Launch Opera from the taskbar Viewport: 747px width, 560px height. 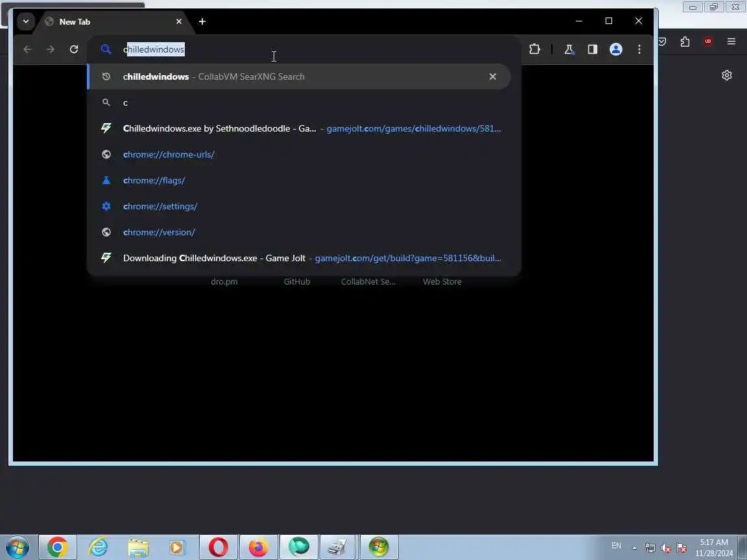point(218,547)
